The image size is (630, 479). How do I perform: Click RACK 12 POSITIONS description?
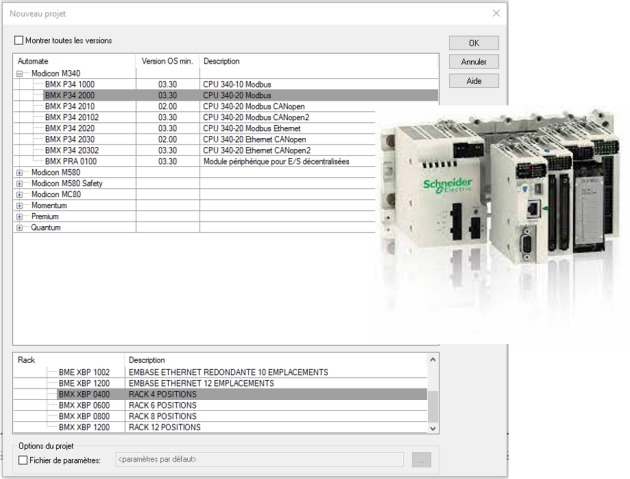(164, 427)
